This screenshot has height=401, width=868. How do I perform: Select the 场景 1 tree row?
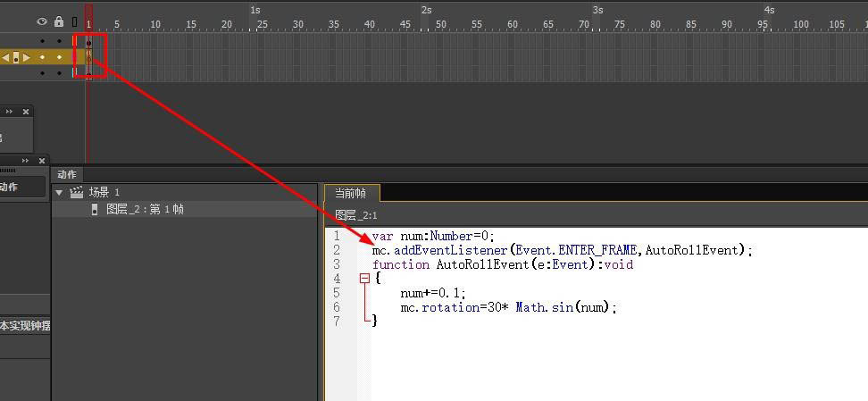(x=185, y=192)
